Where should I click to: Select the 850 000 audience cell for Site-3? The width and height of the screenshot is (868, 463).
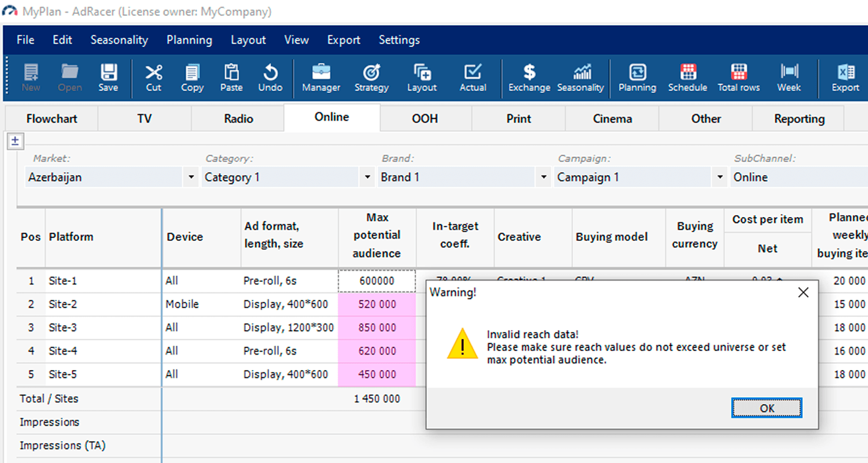coord(377,328)
